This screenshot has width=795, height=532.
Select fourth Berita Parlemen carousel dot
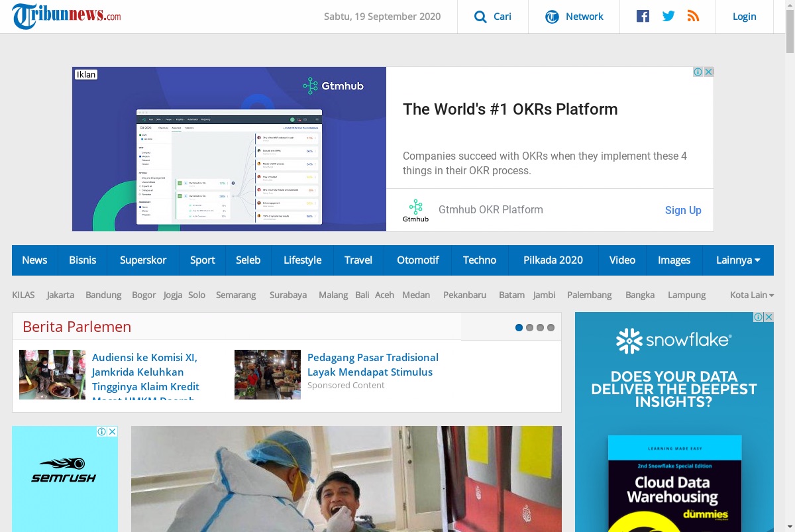pyautogui.click(x=551, y=327)
